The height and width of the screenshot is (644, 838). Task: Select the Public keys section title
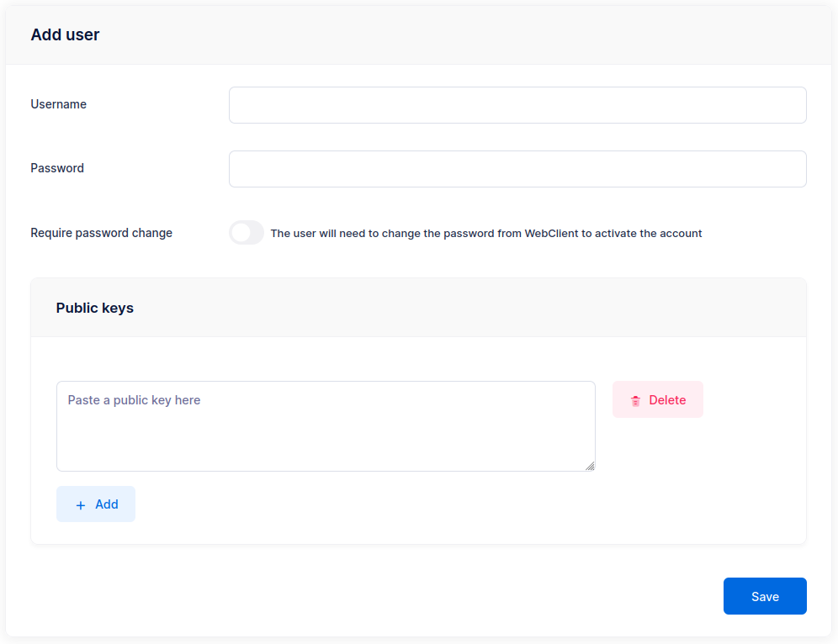point(94,308)
